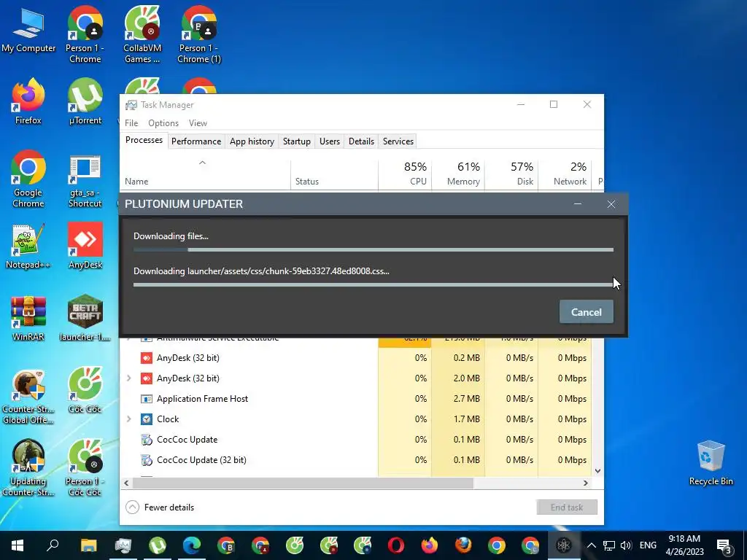Click the ENG language indicator
The height and width of the screenshot is (560, 747).
[648, 545]
